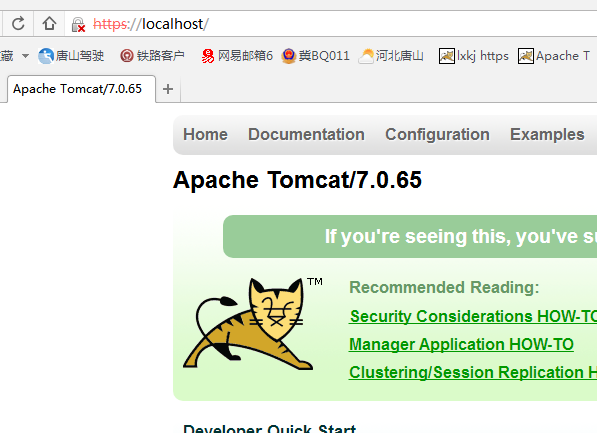Open Clustering/Session Replication HOW-TO link
The height and width of the screenshot is (433, 597).
coord(473,372)
